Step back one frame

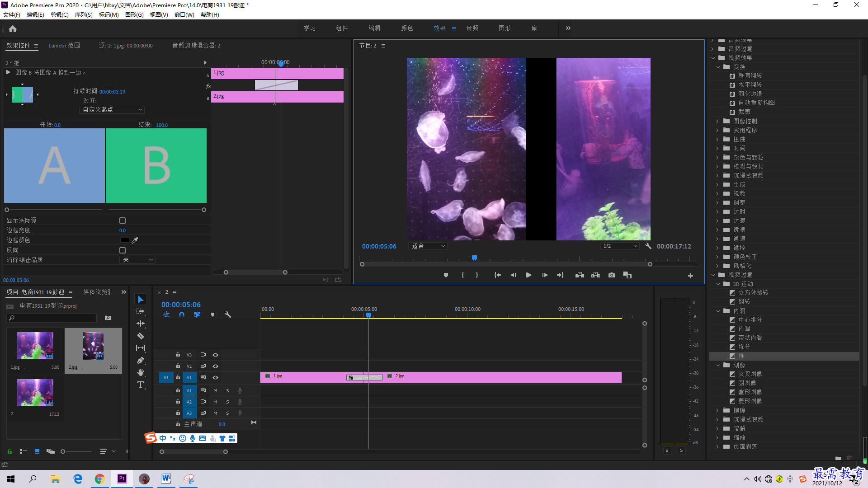pyautogui.click(x=513, y=275)
